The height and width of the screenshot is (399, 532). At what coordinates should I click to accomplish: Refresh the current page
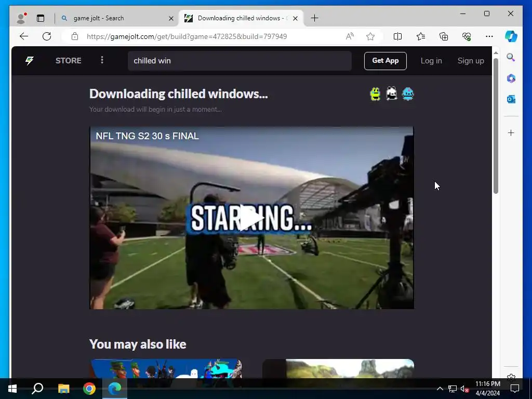tap(47, 36)
